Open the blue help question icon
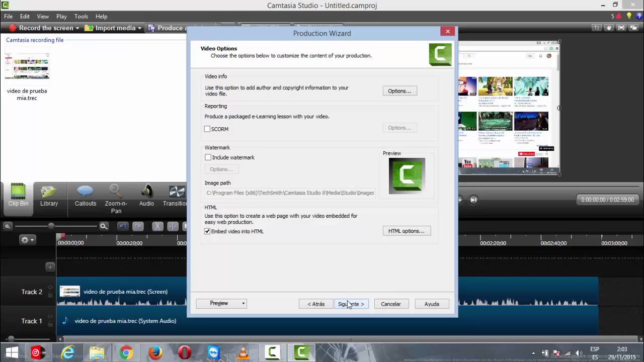The width and height of the screenshot is (644, 362). click(x=638, y=16)
